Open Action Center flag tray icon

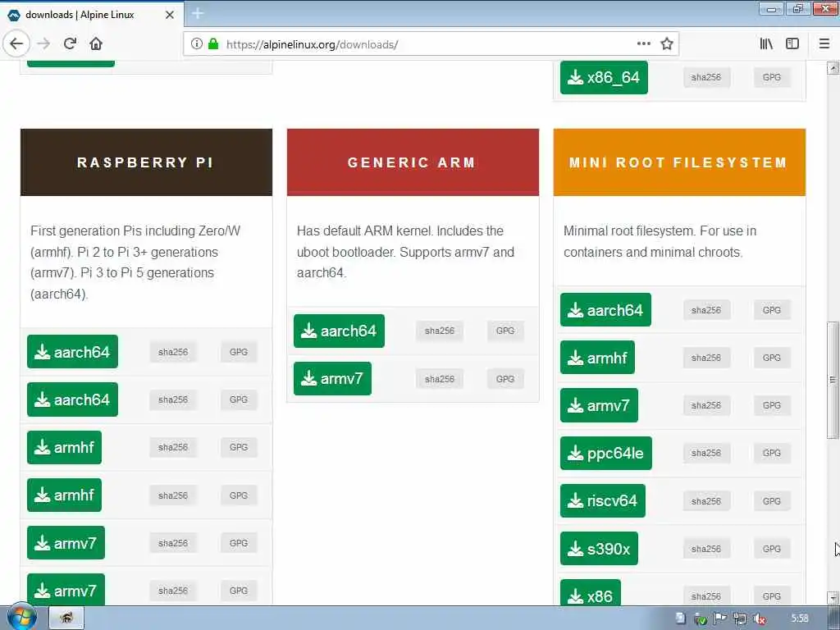click(720, 619)
